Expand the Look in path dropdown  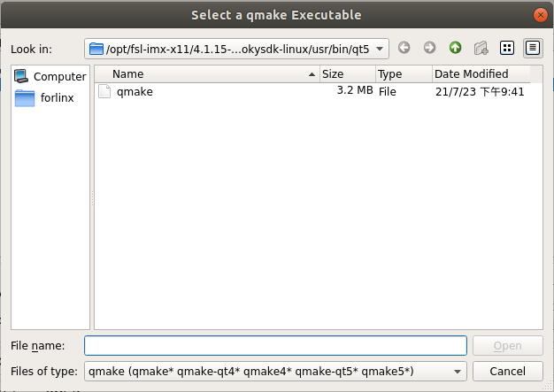click(380, 48)
